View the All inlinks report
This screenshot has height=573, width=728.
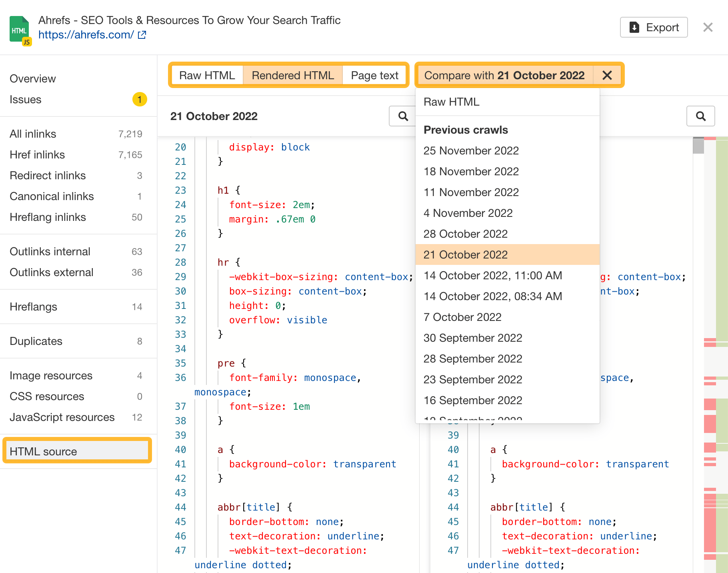click(x=32, y=134)
